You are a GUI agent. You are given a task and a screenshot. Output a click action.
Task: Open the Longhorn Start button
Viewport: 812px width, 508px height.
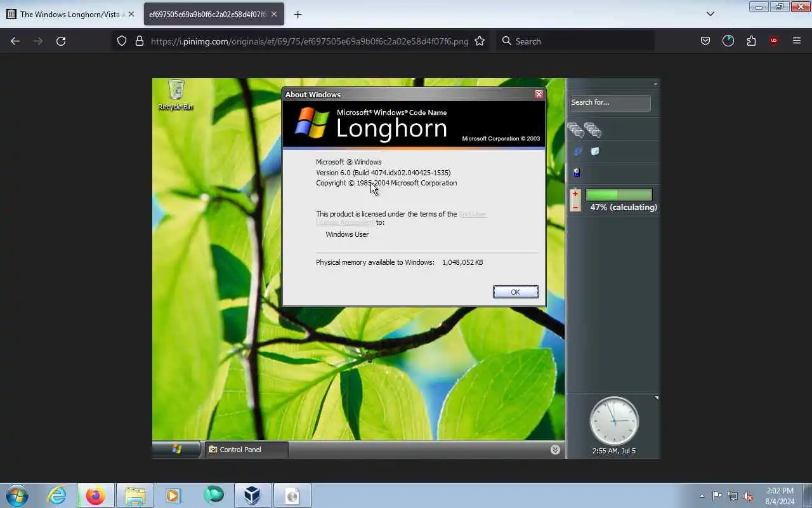[x=176, y=449]
